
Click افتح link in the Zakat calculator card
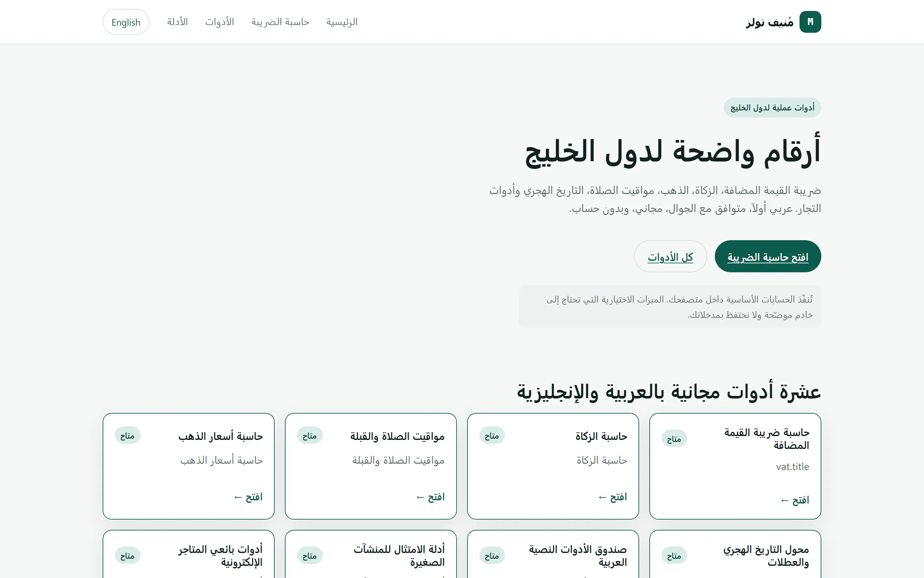click(x=613, y=496)
